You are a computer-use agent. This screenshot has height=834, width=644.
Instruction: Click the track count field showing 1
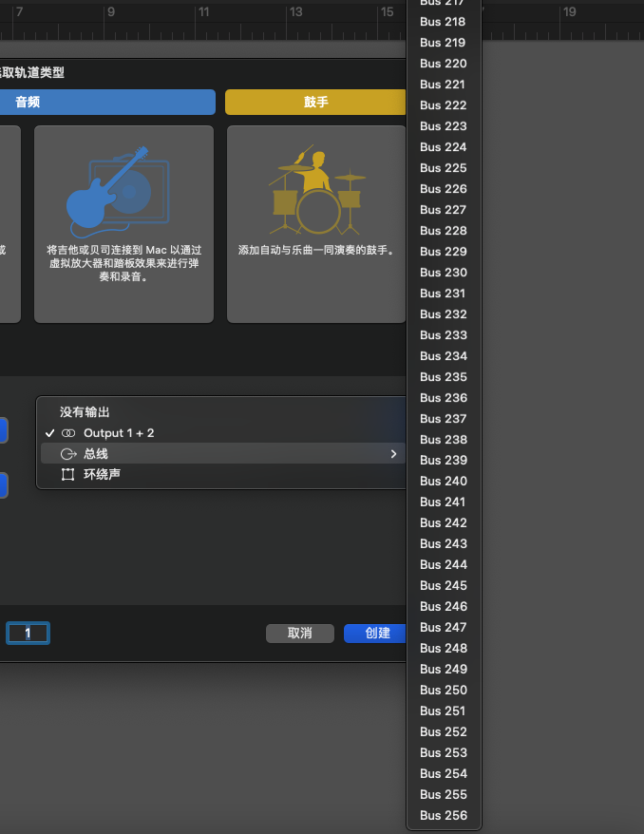click(28, 633)
